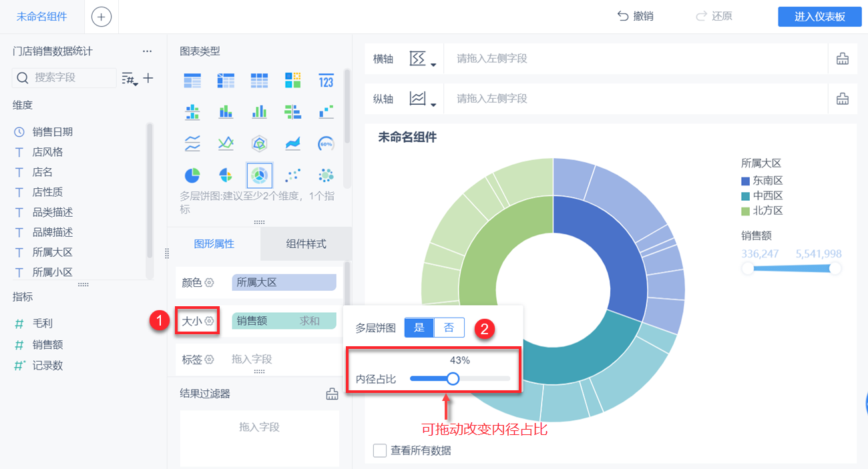Select the multi-layer pie chart type icon

tap(259, 175)
